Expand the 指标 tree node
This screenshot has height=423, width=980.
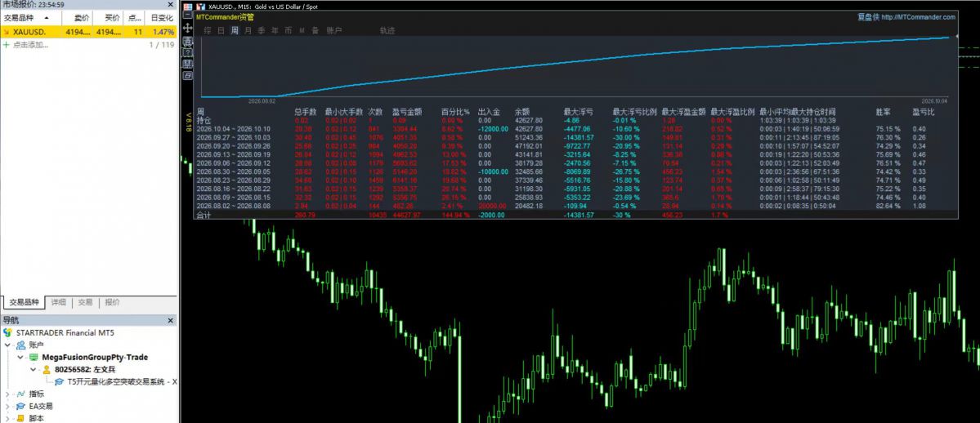(7, 394)
